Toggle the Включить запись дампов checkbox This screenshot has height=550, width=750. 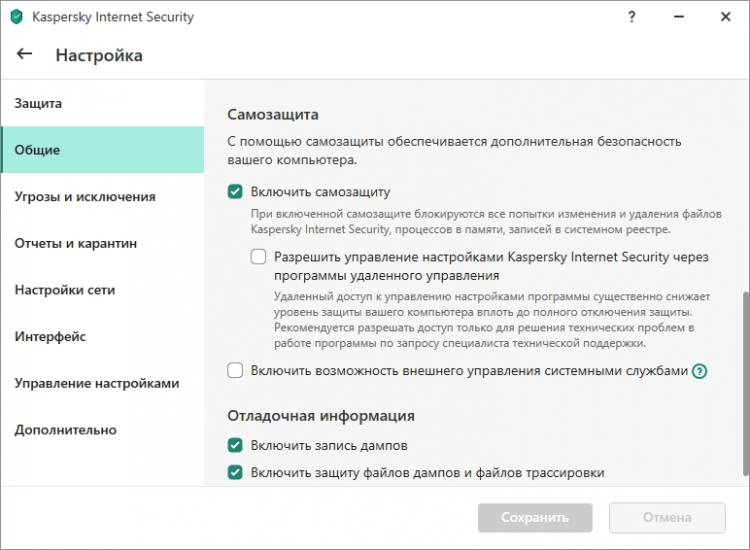[x=235, y=445]
